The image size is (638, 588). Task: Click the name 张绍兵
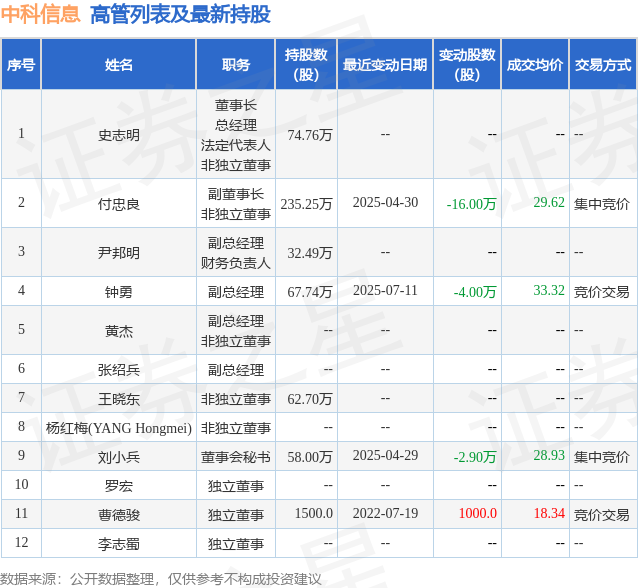click(x=118, y=370)
